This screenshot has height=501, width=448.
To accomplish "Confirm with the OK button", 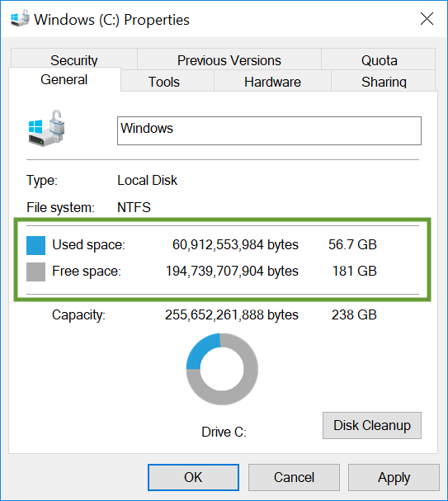I will (193, 477).
